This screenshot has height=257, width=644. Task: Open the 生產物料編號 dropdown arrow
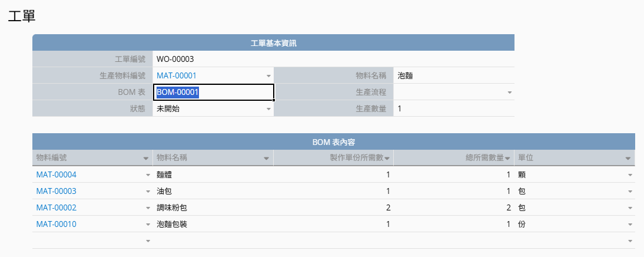point(268,76)
